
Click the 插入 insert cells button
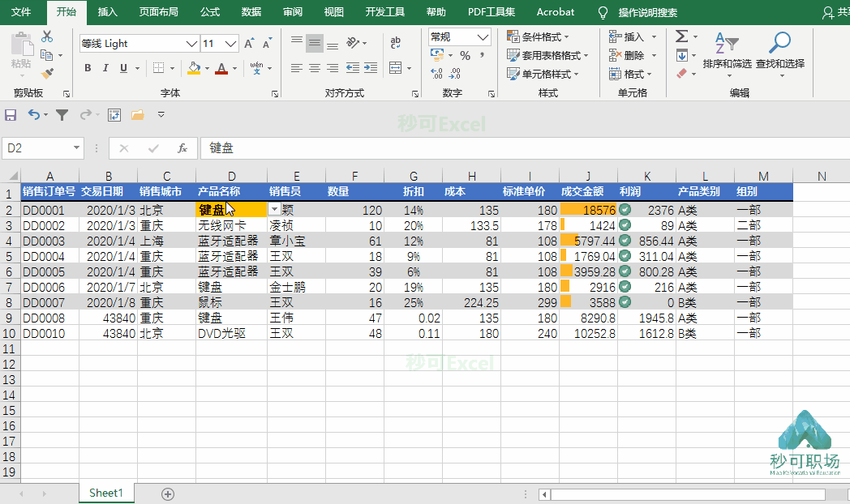point(627,36)
